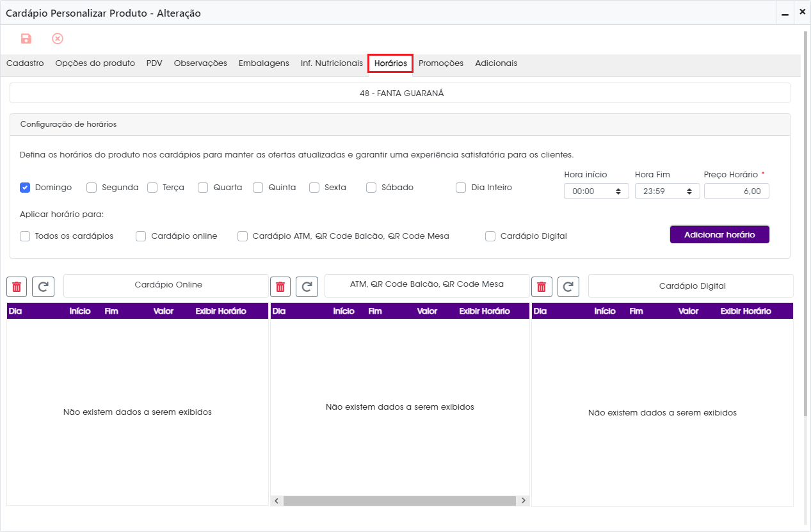Screen dimensions: 811x532
Task: Click the Hora Fim spinner arrows
Action: tap(689, 191)
